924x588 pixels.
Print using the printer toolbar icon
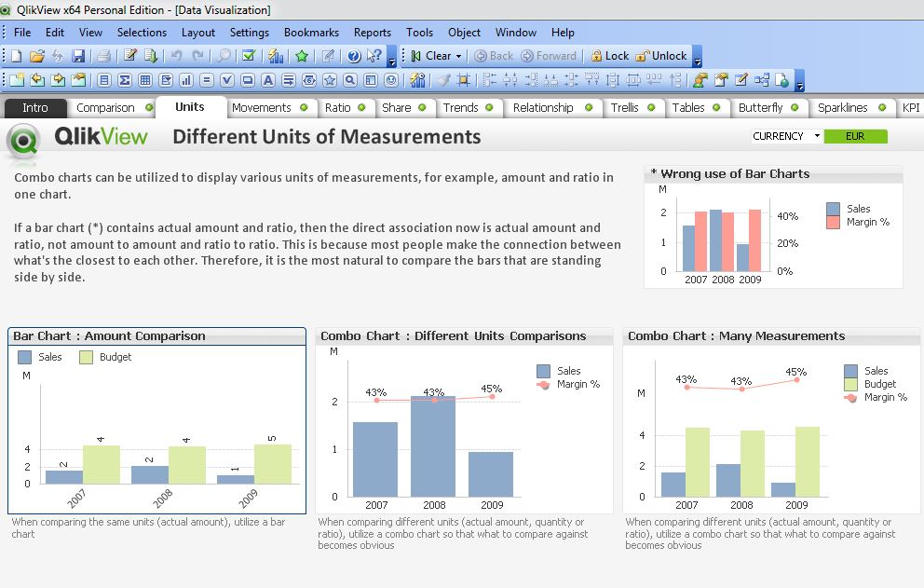click(x=104, y=56)
